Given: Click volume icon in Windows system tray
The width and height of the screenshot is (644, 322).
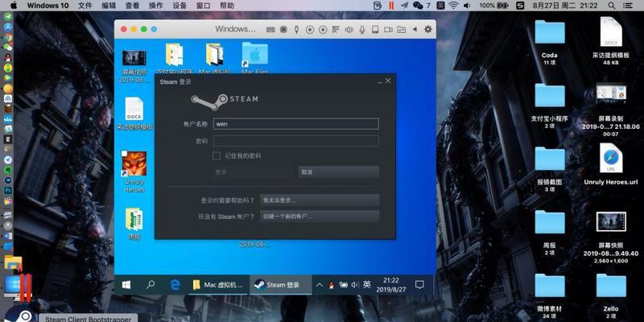Looking at the screenshot, I should tap(354, 285).
